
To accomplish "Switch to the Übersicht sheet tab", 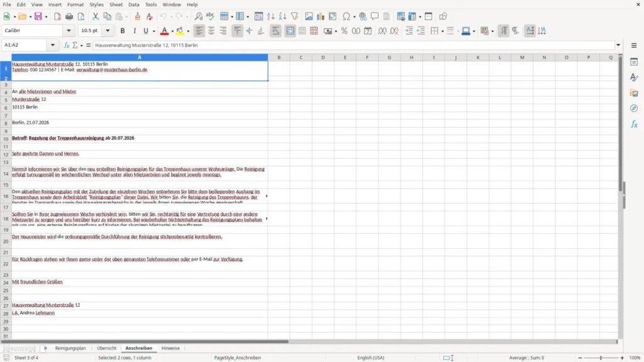I will click(106, 348).
